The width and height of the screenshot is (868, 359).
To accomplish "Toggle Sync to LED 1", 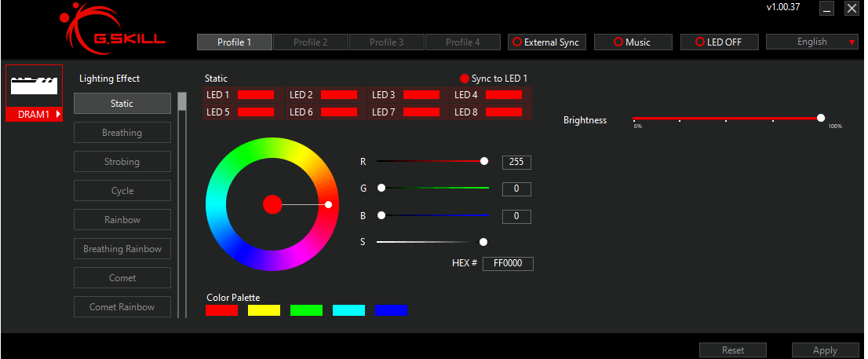I will 494,79.
